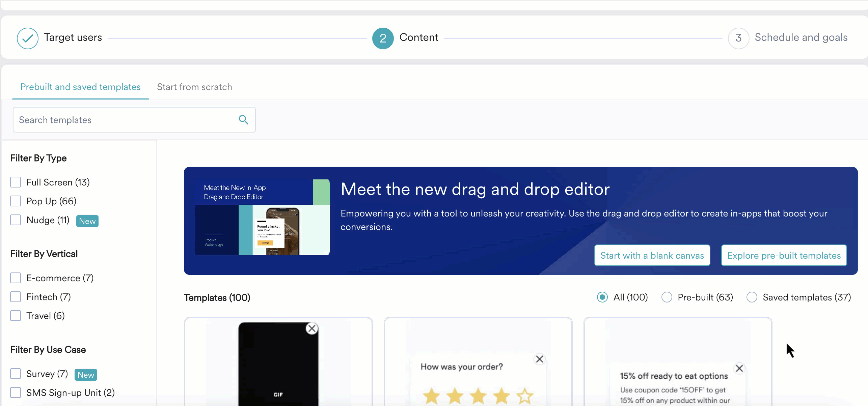Open the Start from scratch tab
Screen dimensions: 868x406
[194, 87]
